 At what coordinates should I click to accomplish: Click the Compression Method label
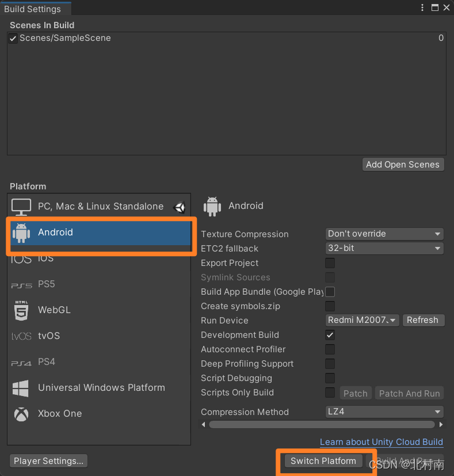click(x=245, y=412)
